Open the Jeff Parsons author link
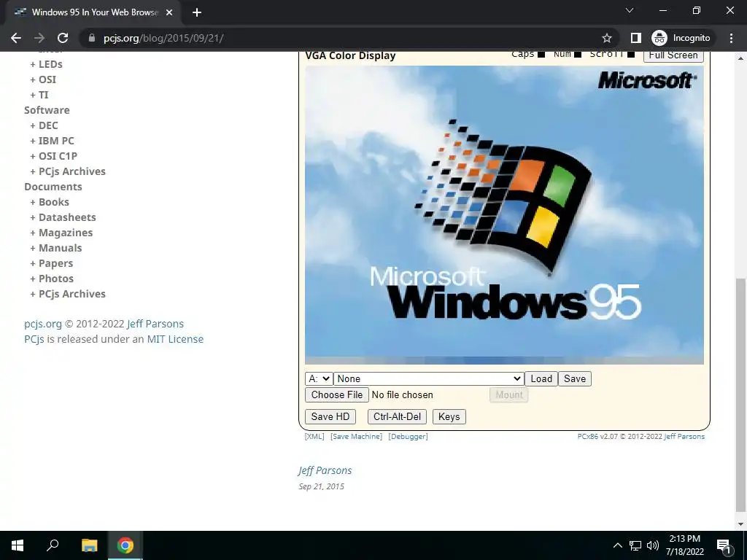Image resolution: width=747 pixels, height=560 pixels. click(x=325, y=470)
